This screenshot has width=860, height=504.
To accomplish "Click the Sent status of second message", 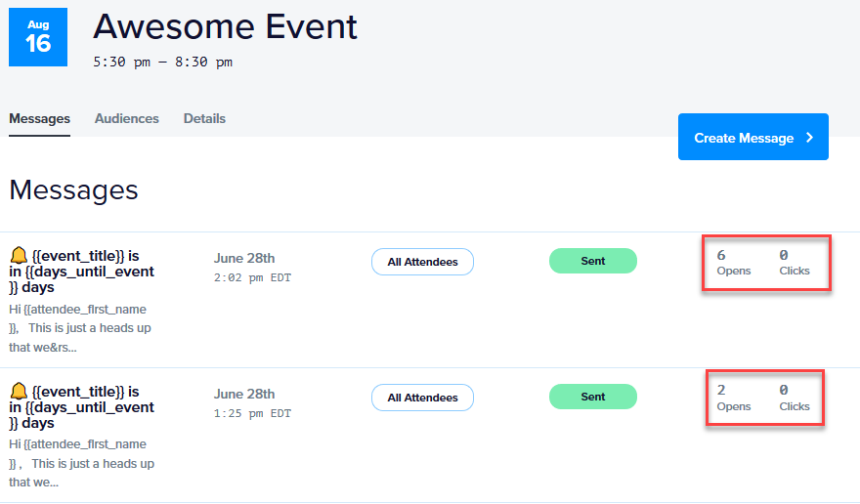I will tap(593, 397).
